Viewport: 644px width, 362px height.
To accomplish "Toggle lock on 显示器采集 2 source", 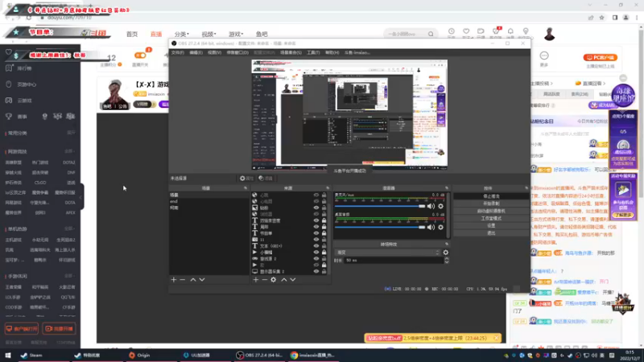I will (x=324, y=271).
